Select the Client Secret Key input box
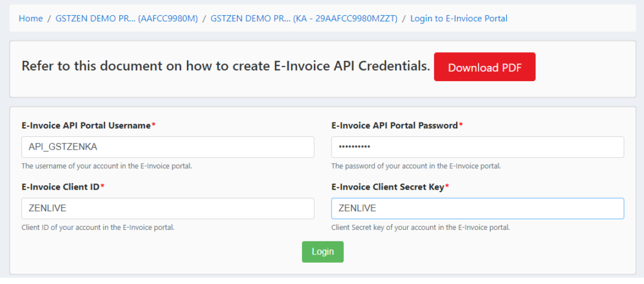 click(x=478, y=209)
